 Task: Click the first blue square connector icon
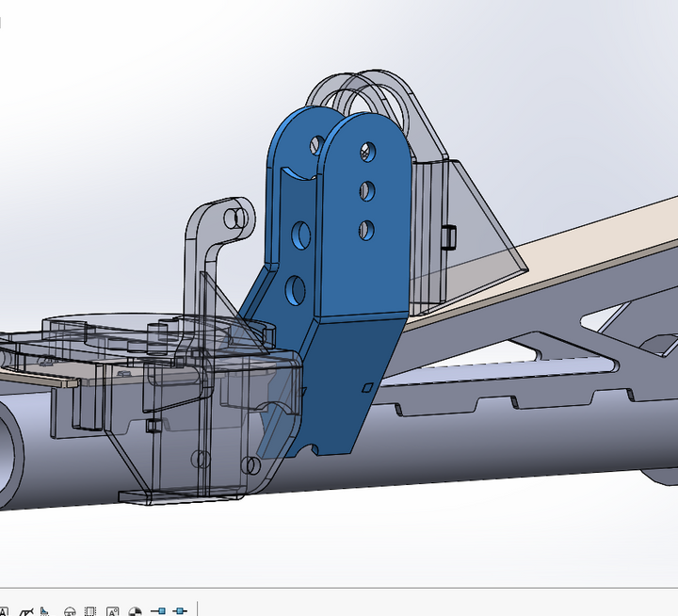(158, 611)
